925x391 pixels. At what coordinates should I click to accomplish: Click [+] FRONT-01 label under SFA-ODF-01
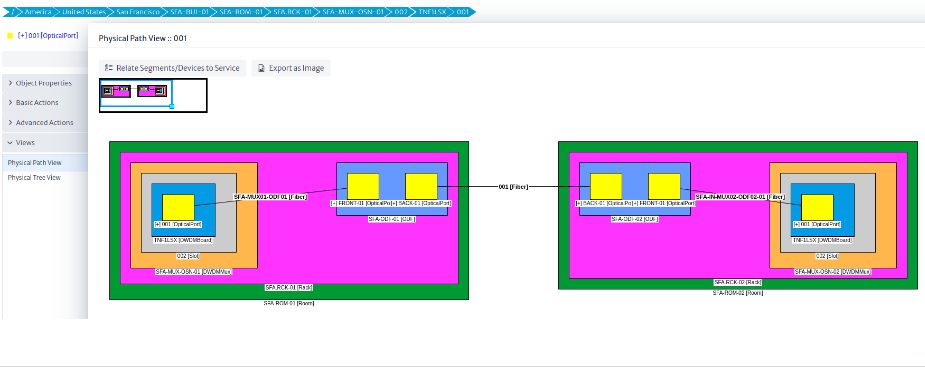pos(360,203)
